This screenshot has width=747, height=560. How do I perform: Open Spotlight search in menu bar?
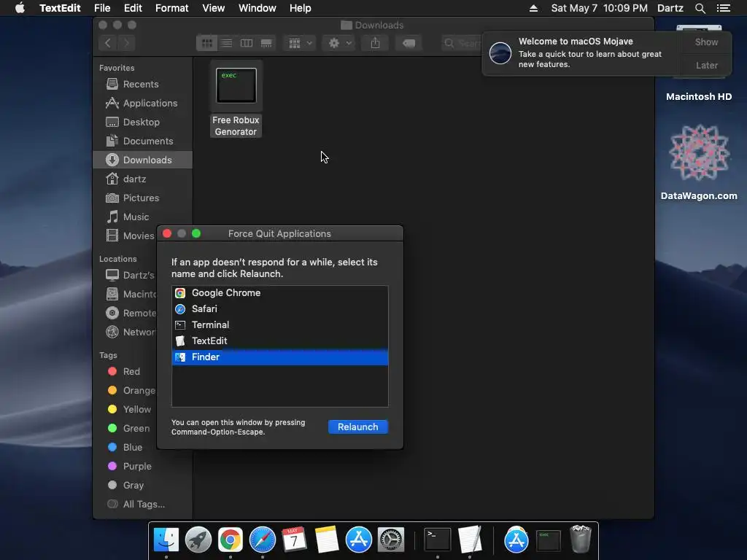click(700, 8)
